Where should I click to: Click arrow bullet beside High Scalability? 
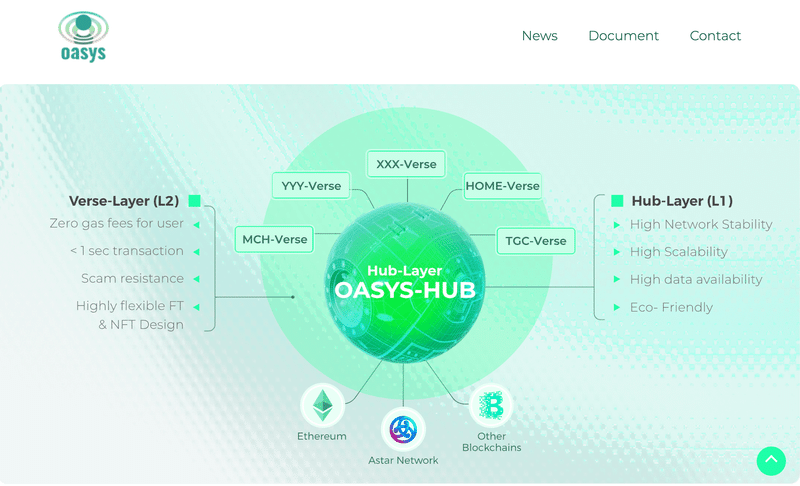[x=616, y=252]
